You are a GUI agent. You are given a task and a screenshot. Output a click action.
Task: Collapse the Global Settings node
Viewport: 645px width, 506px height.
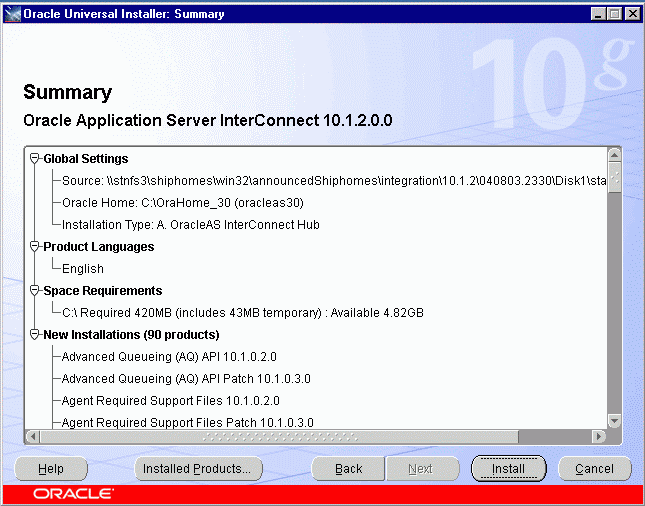click(x=35, y=158)
